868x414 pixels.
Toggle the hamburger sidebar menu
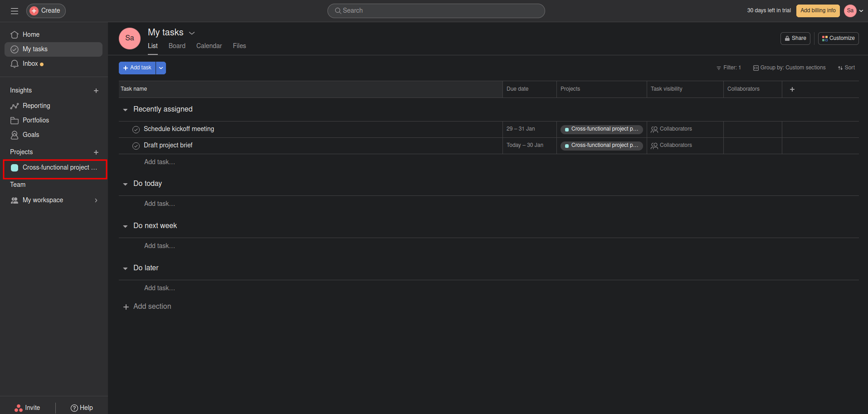pos(15,11)
